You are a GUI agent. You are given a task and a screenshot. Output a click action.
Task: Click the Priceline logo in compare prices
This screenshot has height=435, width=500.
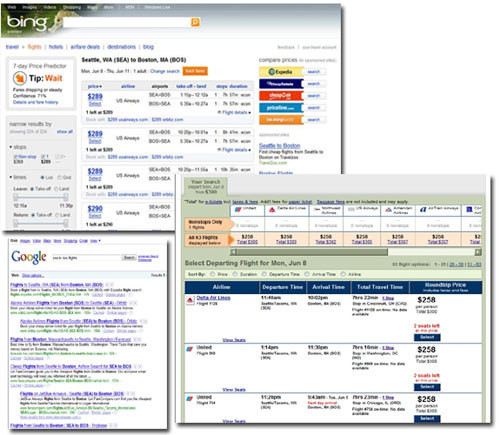click(x=281, y=108)
